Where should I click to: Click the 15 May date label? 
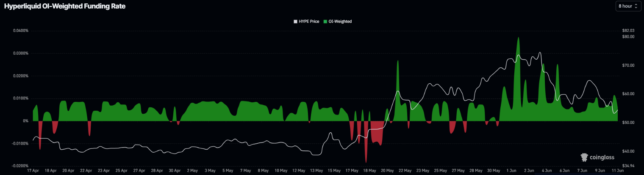tap(333, 170)
